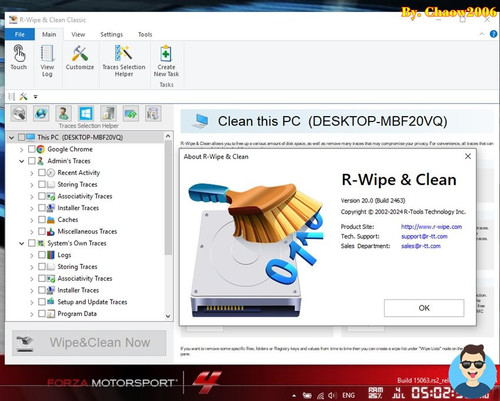Click Miscellaneous Traces icon in tree

tap(51, 231)
